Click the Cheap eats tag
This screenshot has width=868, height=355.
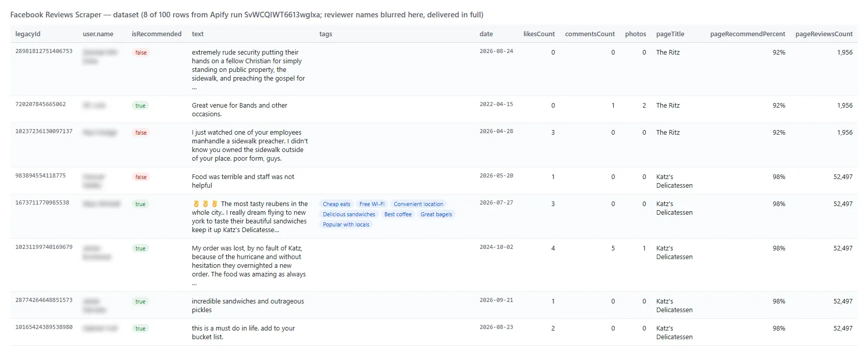pyautogui.click(x=336, y=204)
